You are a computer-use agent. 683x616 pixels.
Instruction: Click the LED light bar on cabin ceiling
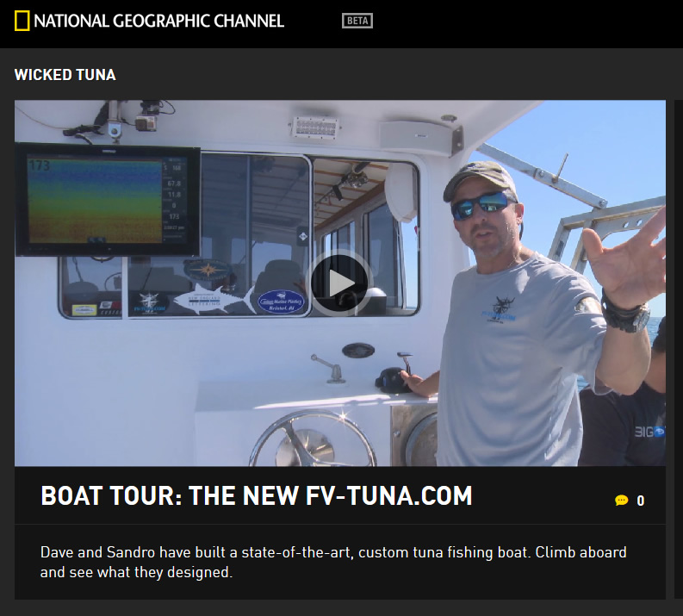314,128
